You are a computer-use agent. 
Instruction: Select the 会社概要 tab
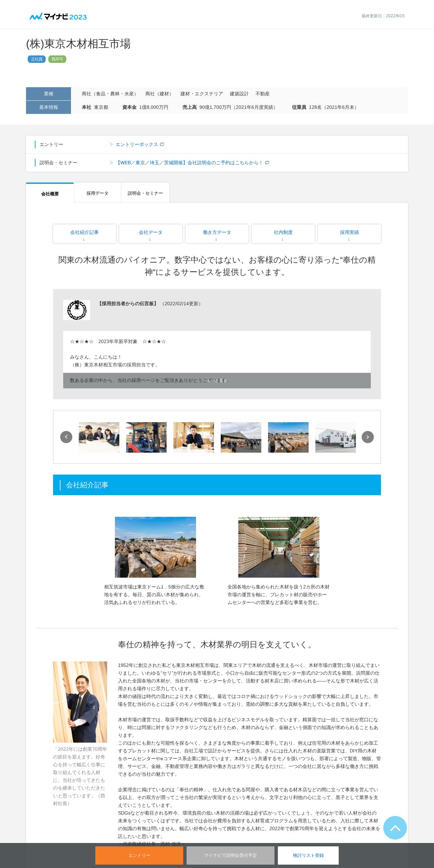pyautogui.click(x=50, y=193)
